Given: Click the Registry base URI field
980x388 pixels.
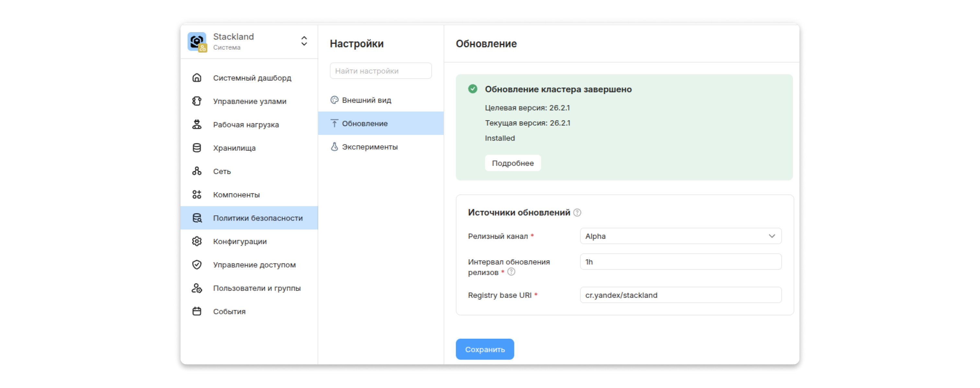Looking at the screenshot, I should [681, 295].
